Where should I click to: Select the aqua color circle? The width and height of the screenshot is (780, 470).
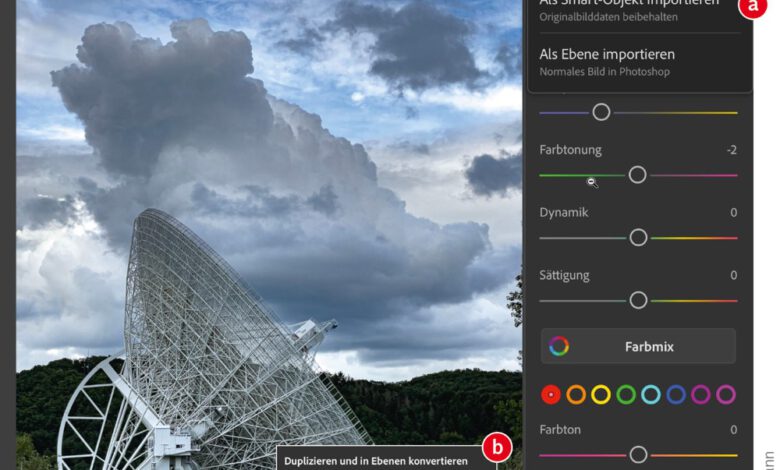point(651,394)
